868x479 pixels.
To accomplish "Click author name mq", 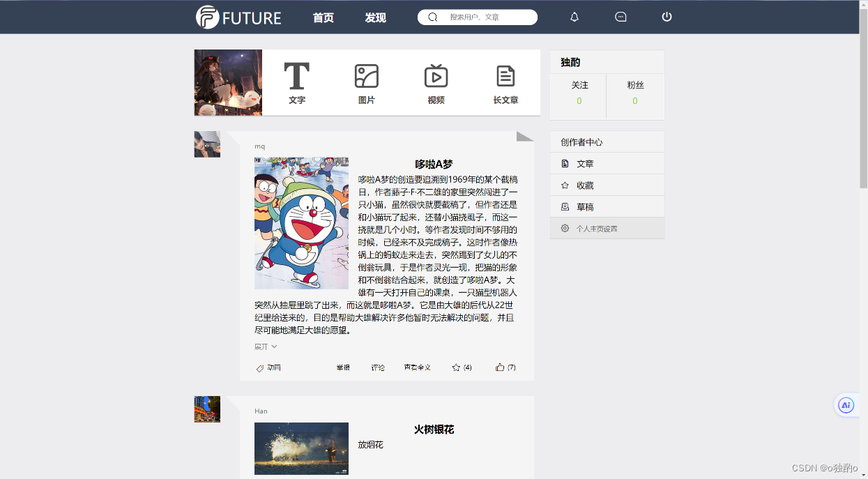I will click(259, 146).
